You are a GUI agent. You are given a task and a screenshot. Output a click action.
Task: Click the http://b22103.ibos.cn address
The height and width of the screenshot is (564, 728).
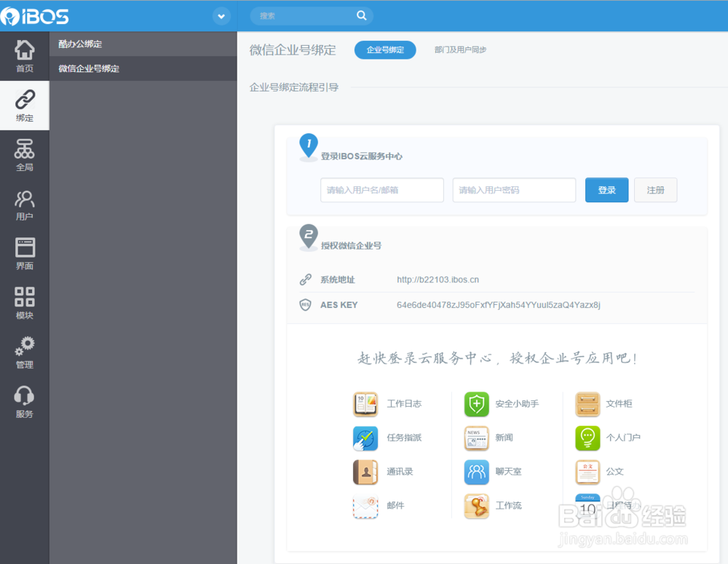click(x=438, y=279)
